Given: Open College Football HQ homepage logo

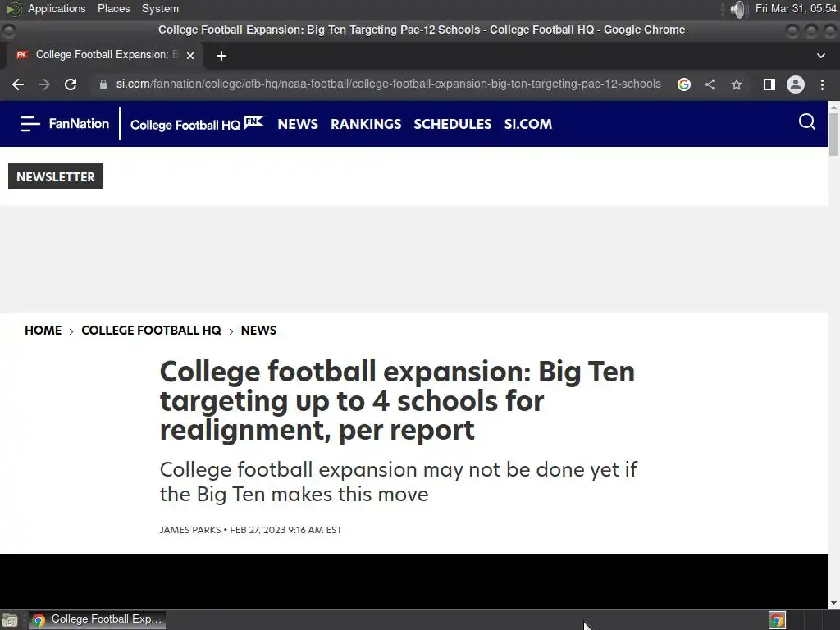Looking at the screenshot, I should pos(197,124).
